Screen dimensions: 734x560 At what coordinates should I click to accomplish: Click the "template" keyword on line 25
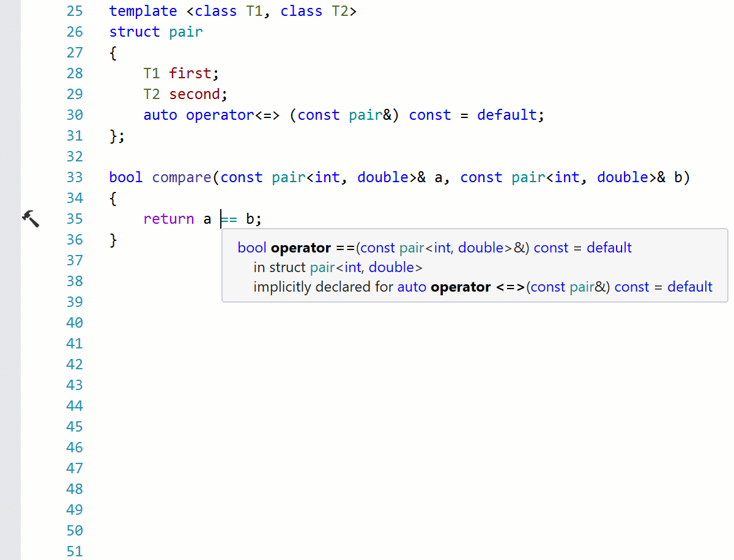143,11
